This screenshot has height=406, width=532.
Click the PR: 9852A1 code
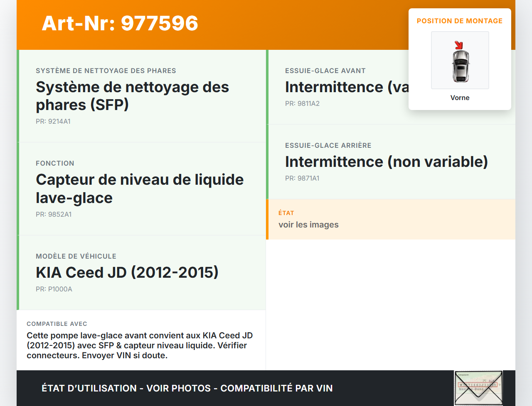coord(54,215)
